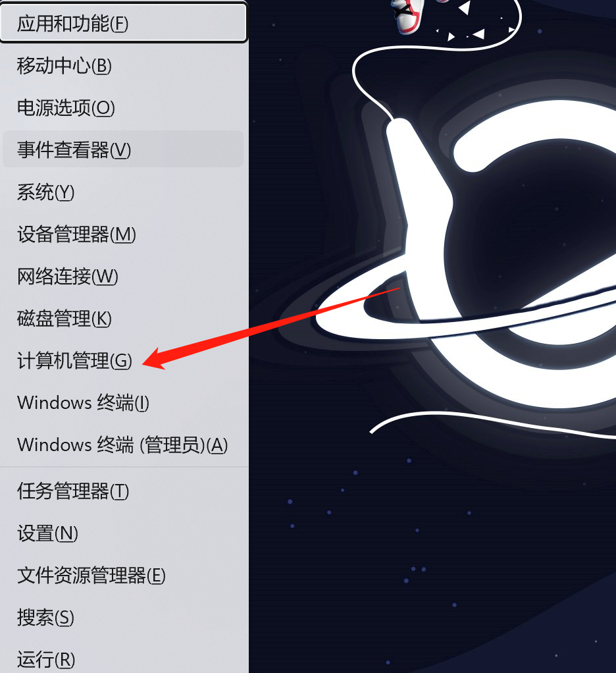The height and width of the screenshot is (673, 616).
Task: Select 网络连接(W)
Action: point(123,276)
